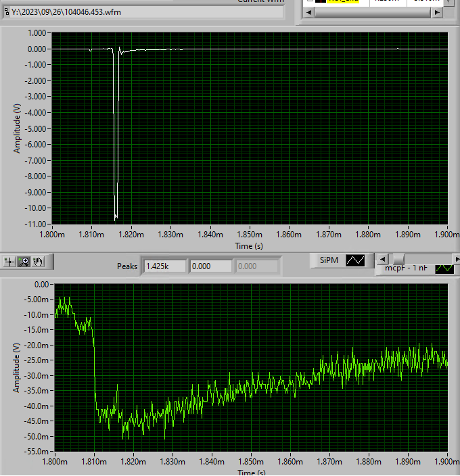Click 1.840m tick label on bottom graph
The image size is (460, 476).
coord(212,462)
